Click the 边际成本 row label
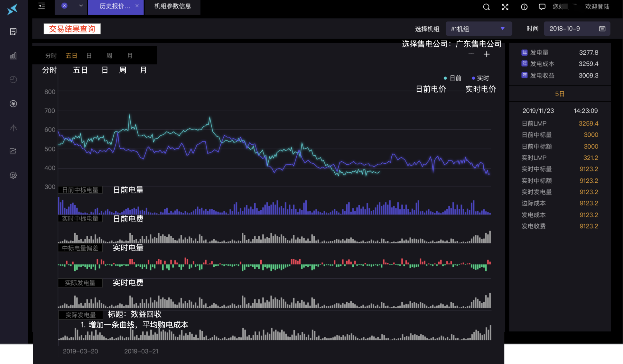Viewport: 623px width, 364px height. (x=534, y=203)
